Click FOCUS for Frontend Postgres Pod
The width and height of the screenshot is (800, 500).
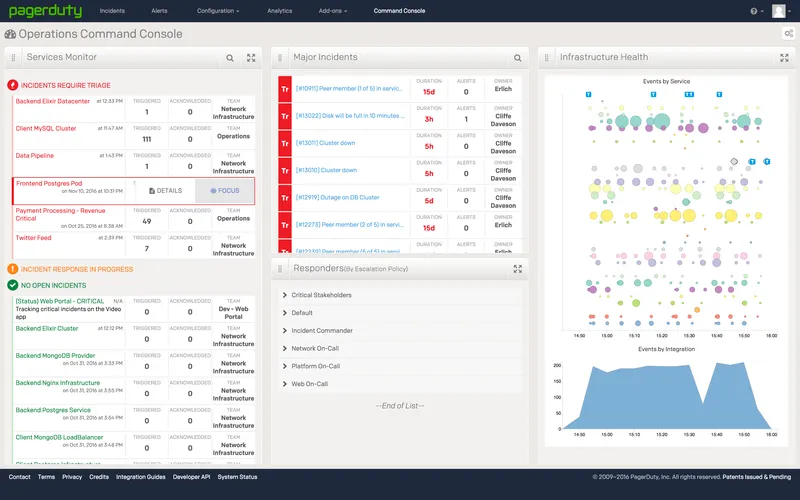click(x=224, y=191)
